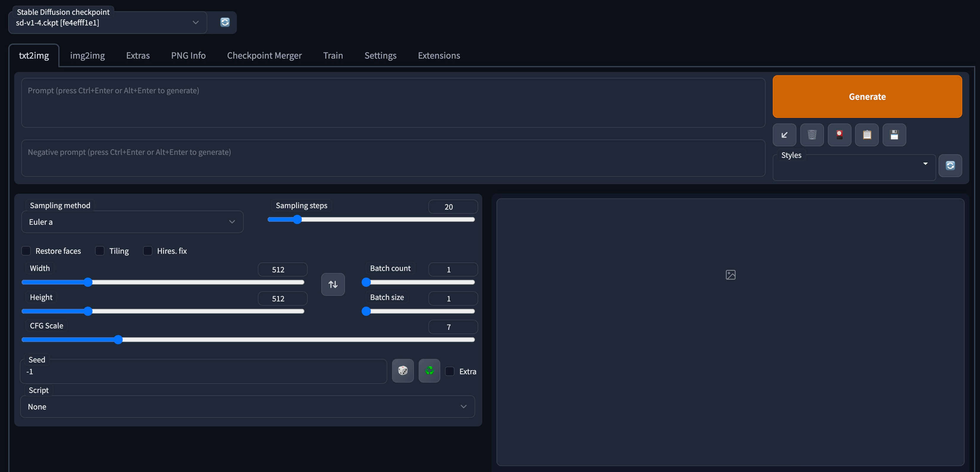980x472 pixels.
Task: Click the red card extra networks icon
Action: 839,135
